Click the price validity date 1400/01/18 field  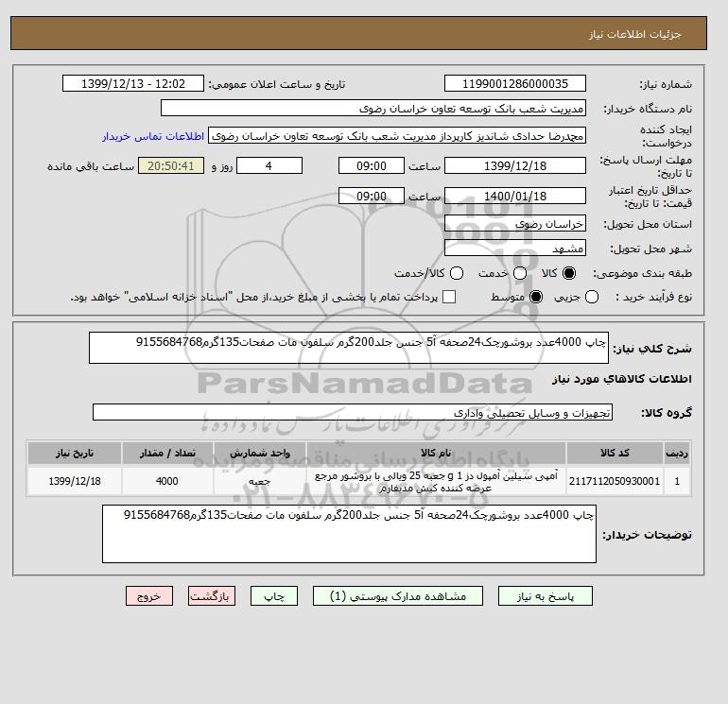pyautogui.click(x=515, y=196)
